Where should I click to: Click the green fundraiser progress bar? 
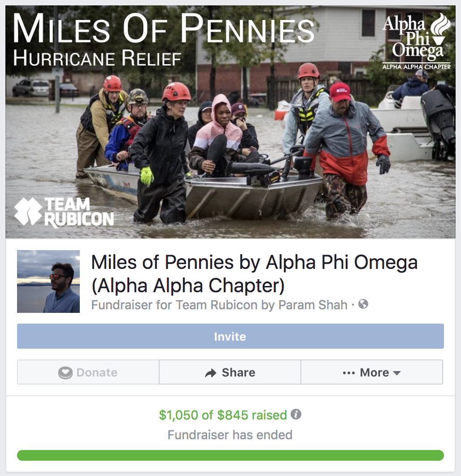pyautogui.click(x=230, y=455)
